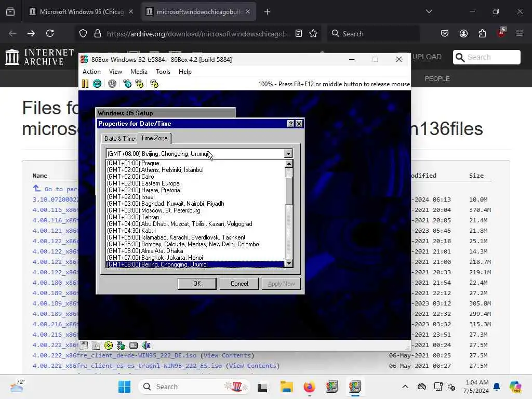Screen dimensions: 532x399
Task: Open the Media menu in 86Box
Action: 139,72
